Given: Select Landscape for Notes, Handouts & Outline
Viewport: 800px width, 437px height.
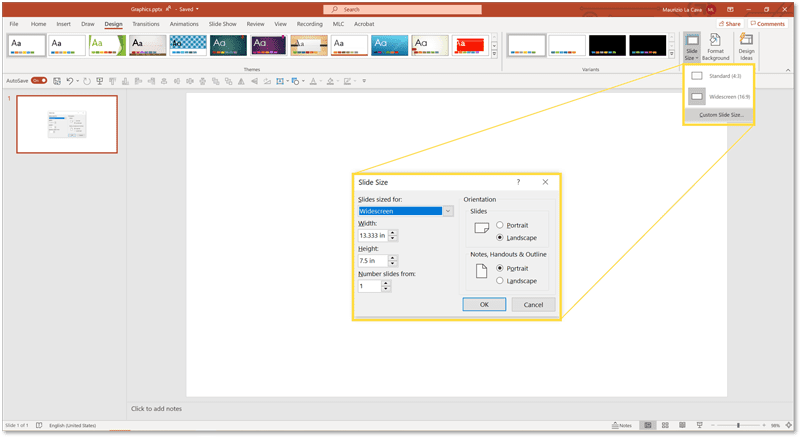Looking at the screenshot, I should point(499,281).
